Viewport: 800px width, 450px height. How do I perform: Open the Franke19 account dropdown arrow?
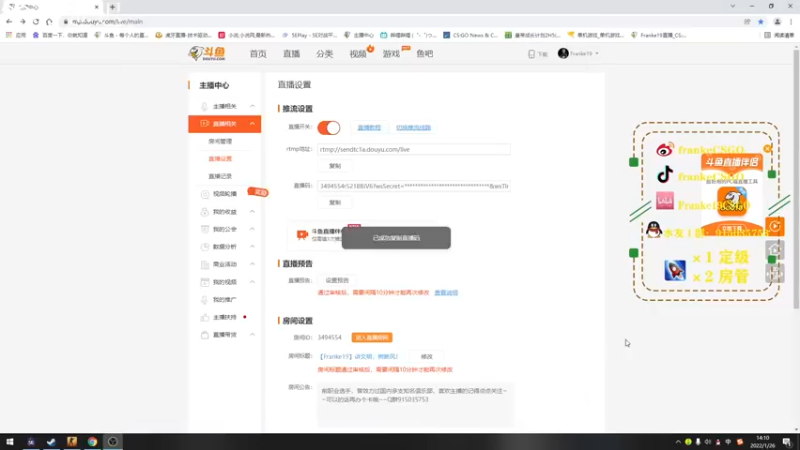597,54
